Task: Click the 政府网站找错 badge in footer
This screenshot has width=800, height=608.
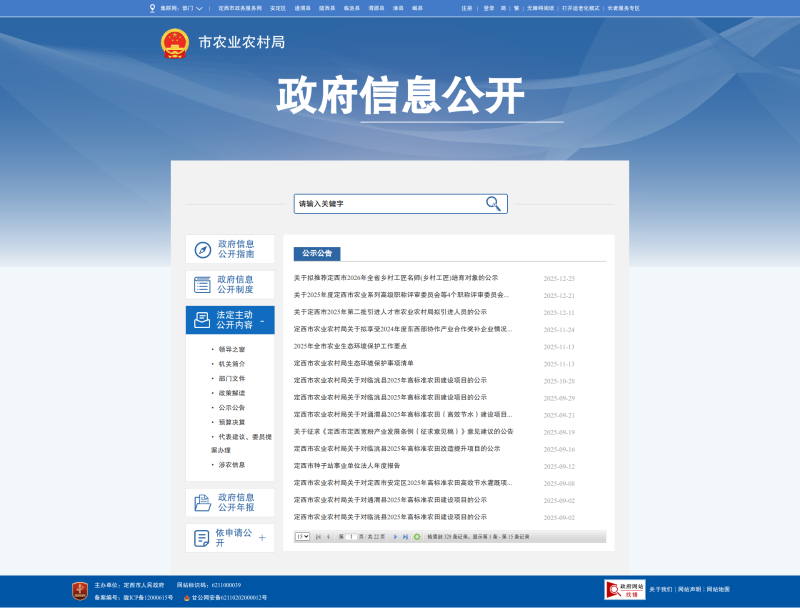Action: click(624, 590)
